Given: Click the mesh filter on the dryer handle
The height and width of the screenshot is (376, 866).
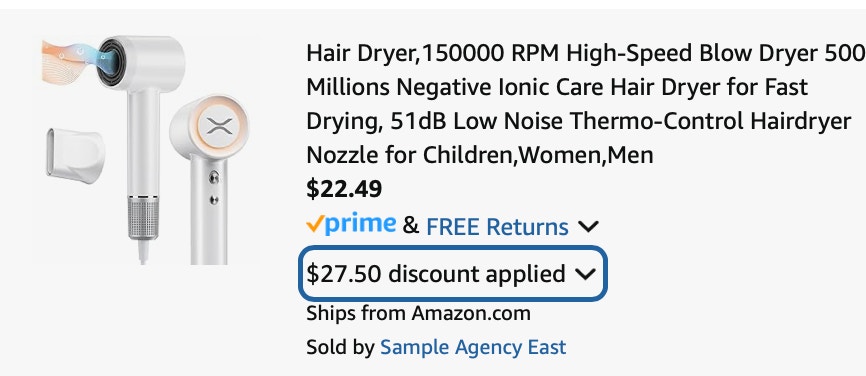Looking at the screenshot, I should pyautogui.click(x=144, y=218).
